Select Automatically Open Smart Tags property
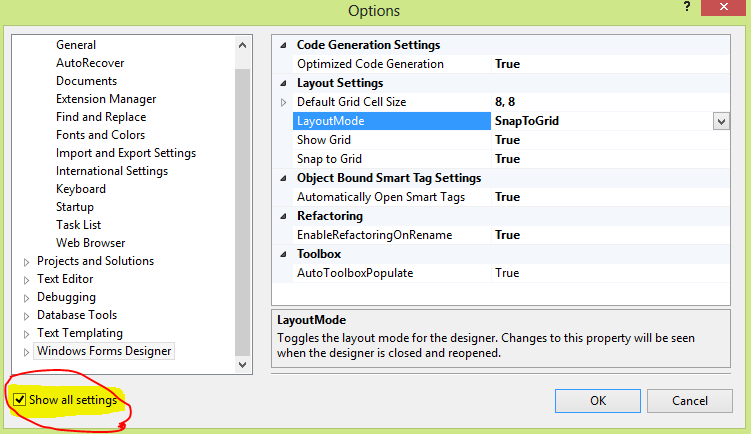The width and height of the screenshot is (751, 434). pyautogui.click(x=381, y=197)
